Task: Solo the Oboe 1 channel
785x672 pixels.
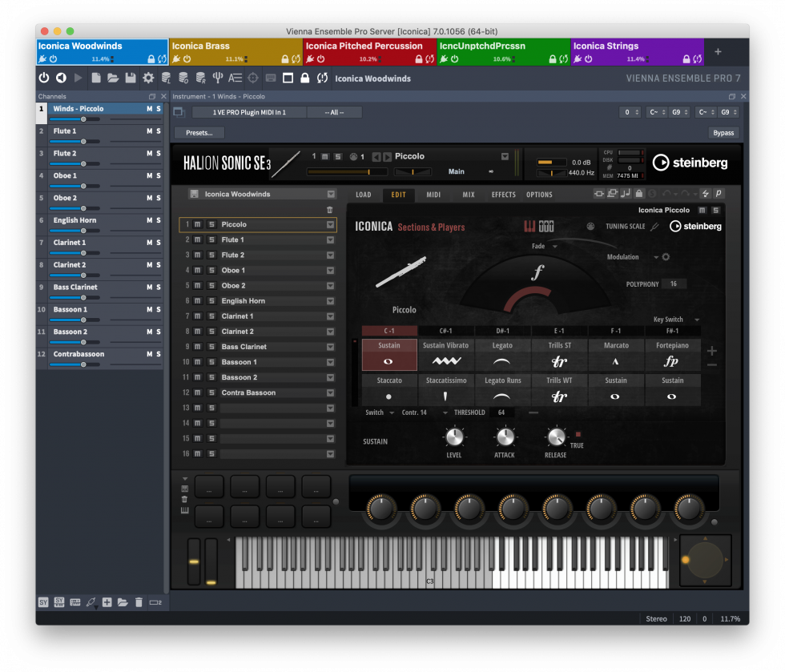Action: coord(159,175)
